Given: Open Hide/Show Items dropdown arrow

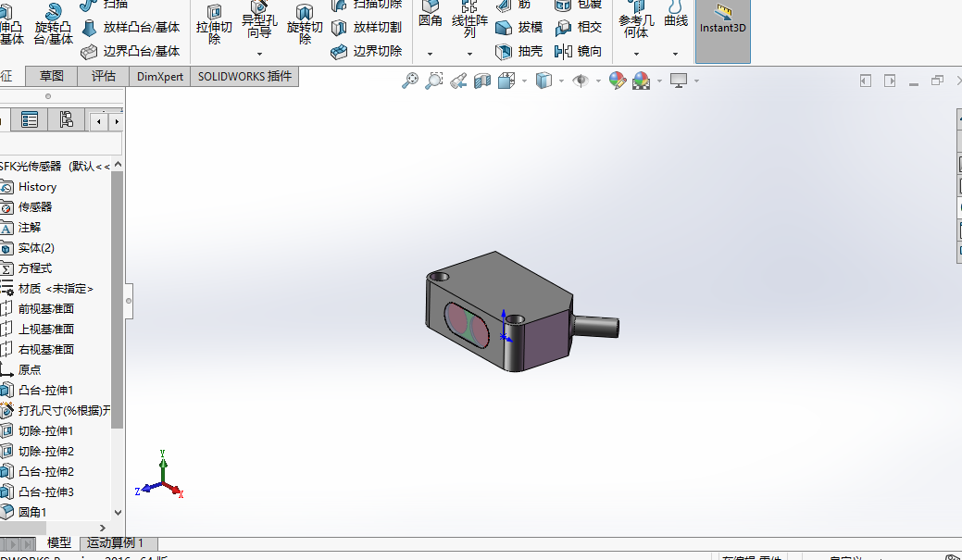Looking at the screenshot, I should 598,81.
